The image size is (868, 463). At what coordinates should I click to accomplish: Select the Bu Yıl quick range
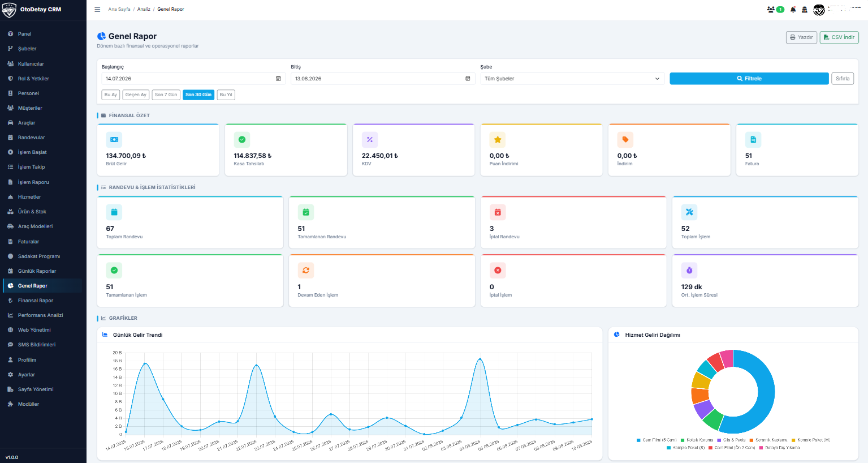coord(226,95)
